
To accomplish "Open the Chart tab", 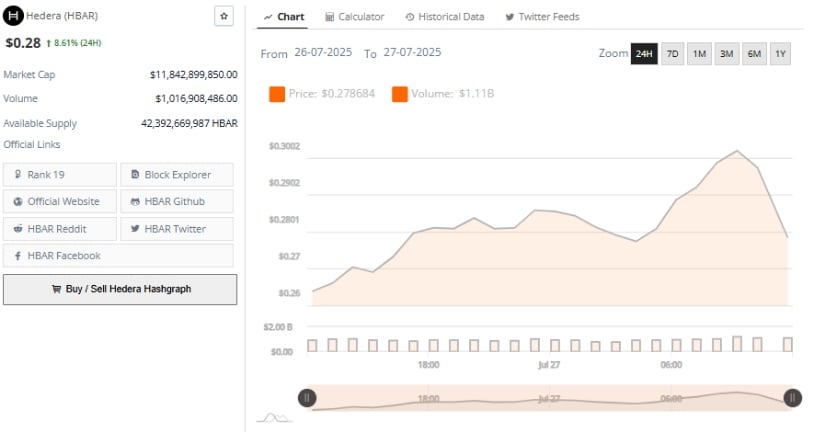I will 284,17.
